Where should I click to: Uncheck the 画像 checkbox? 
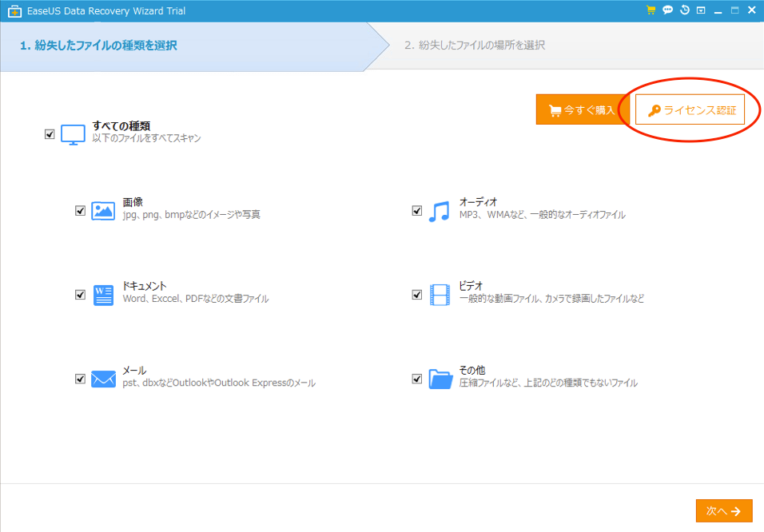coord(81,210)
